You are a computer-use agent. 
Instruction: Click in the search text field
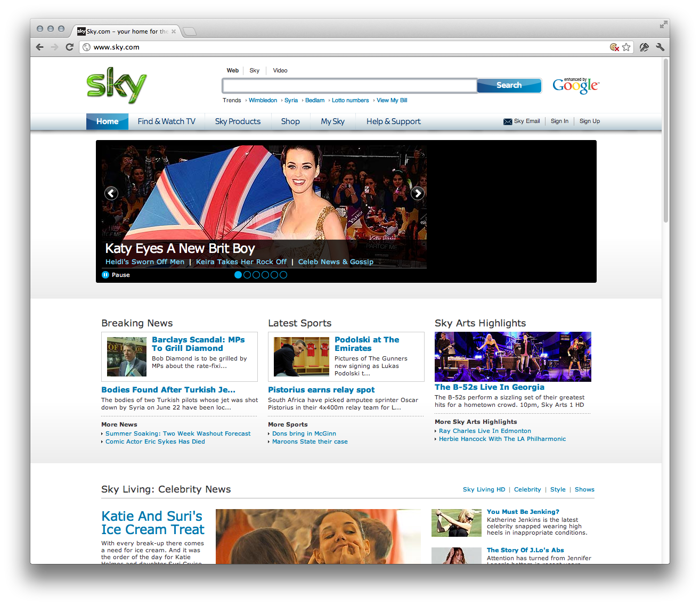pyautogui.click(x=349, y=85)
